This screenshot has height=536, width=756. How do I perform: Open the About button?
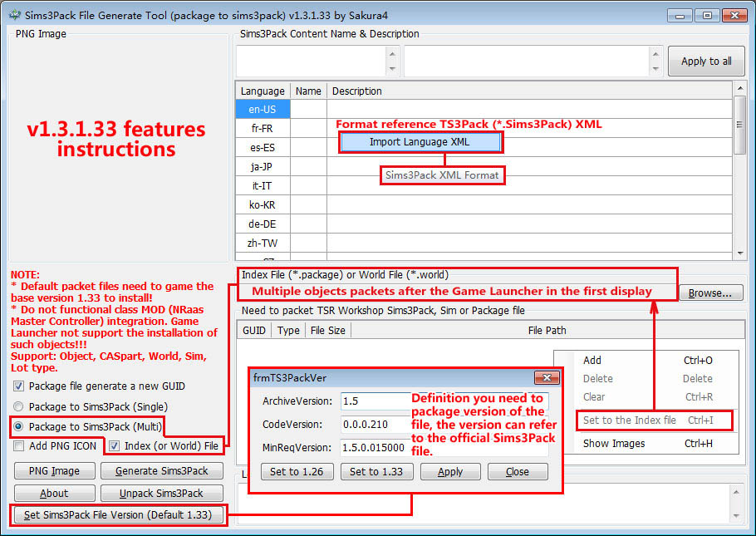[55, 493]
